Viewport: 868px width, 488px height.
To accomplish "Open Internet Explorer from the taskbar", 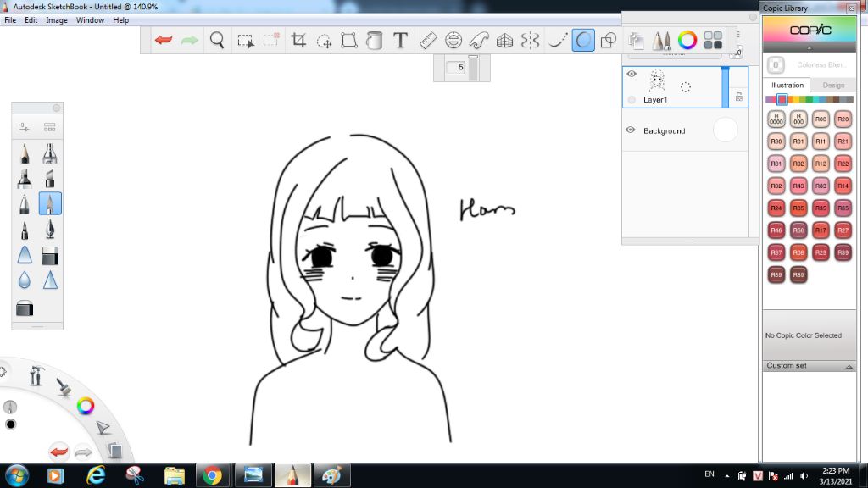I will 96,475.
